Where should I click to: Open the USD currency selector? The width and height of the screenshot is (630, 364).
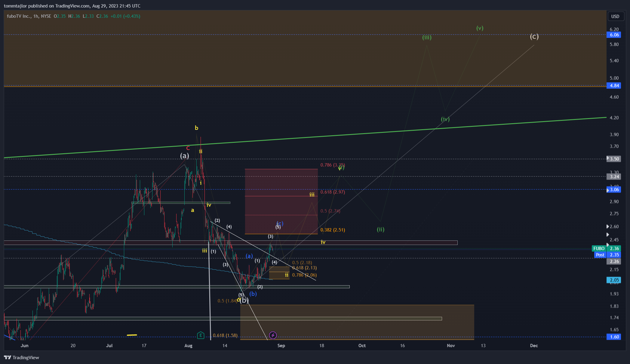615,16
